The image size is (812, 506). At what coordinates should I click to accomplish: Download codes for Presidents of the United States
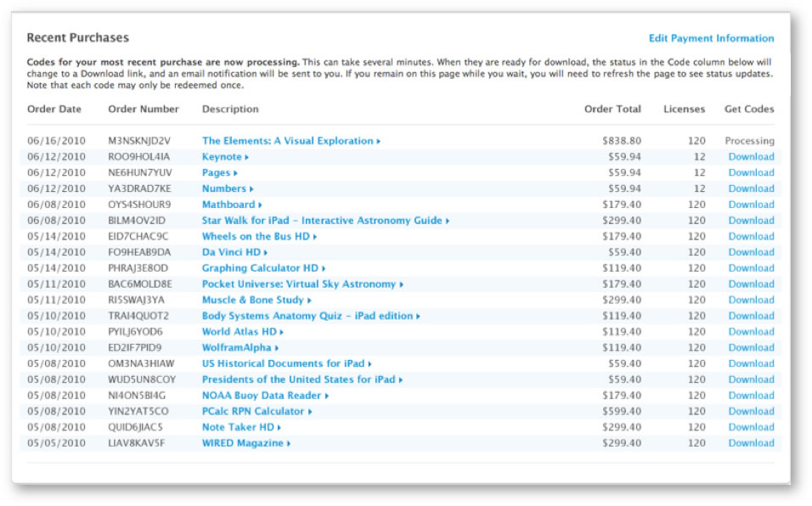[751, 379]
